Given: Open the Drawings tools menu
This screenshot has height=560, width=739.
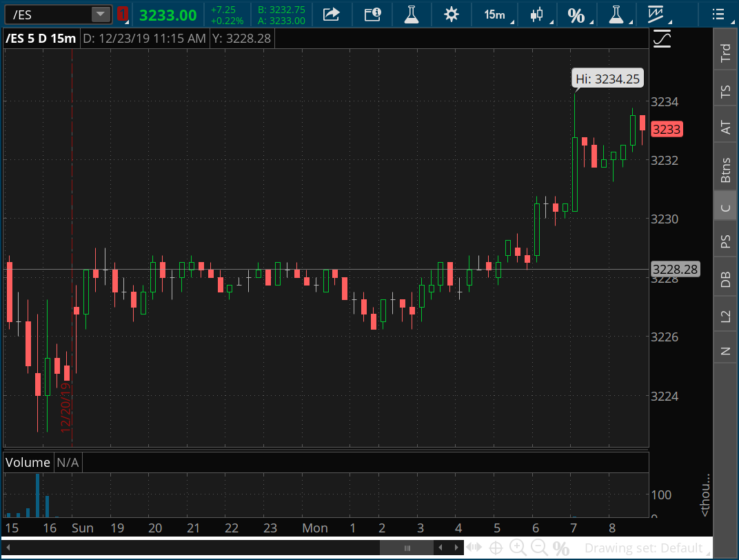Looking at the screenshot, I should 658,14.
